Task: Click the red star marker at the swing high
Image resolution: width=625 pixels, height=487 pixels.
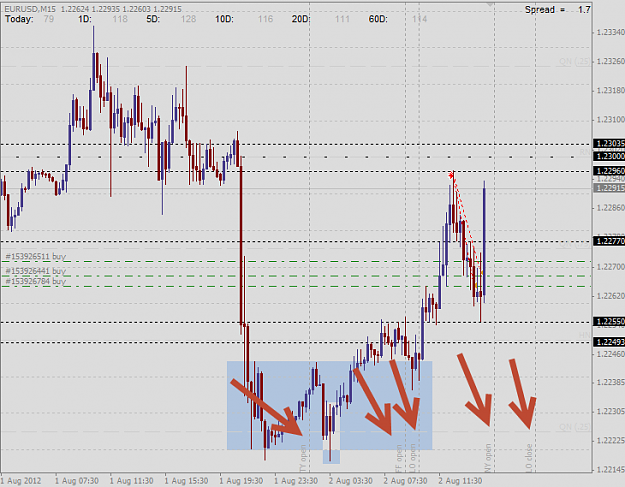Action: [x=451, y=175]
